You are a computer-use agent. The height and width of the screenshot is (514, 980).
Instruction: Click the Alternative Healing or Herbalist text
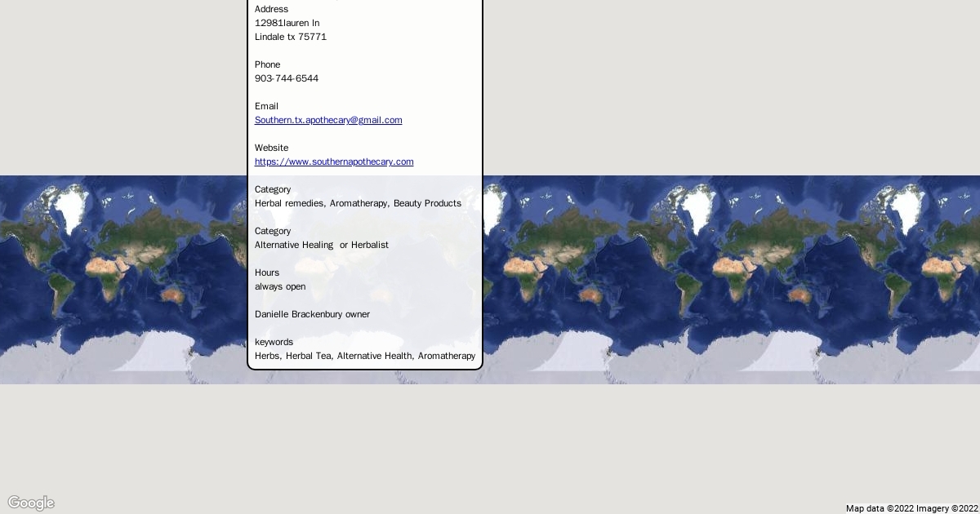[x=322, y=245]
